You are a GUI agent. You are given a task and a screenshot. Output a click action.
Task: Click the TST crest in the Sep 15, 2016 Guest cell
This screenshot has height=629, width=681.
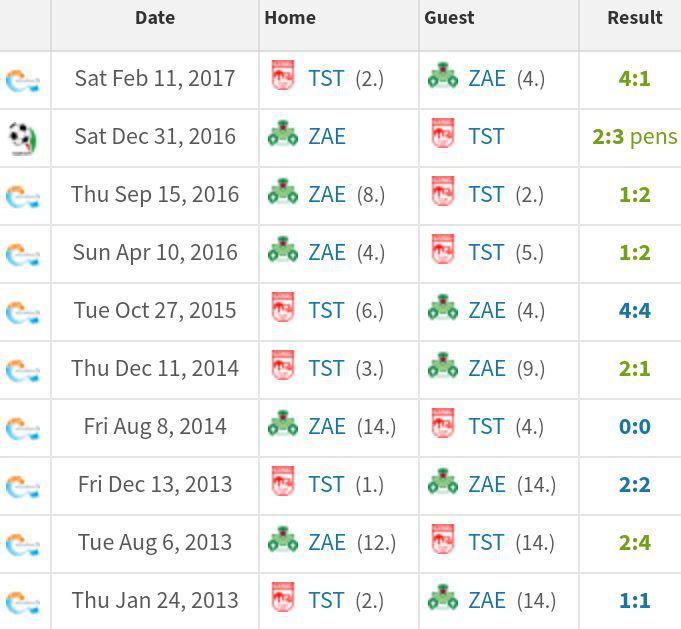pyautogui.click(x=443, y=191)
